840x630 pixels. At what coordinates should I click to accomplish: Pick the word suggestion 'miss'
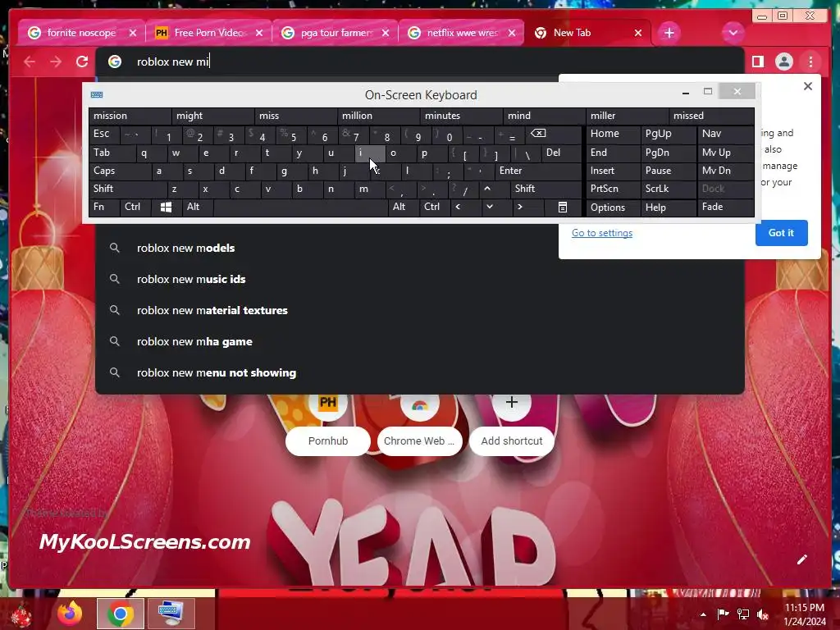pos(295,116)
